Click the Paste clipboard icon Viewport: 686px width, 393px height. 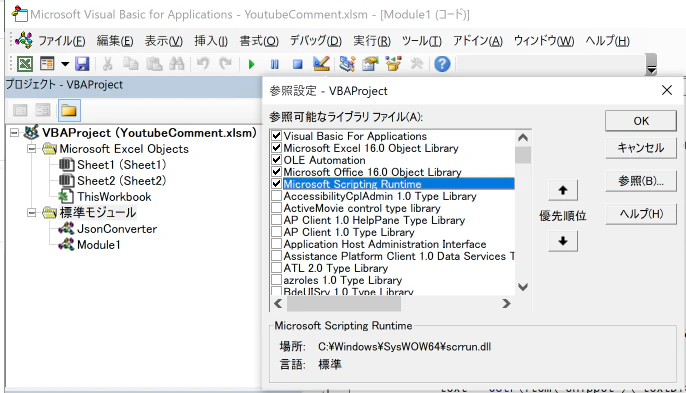tap(154, 64)
